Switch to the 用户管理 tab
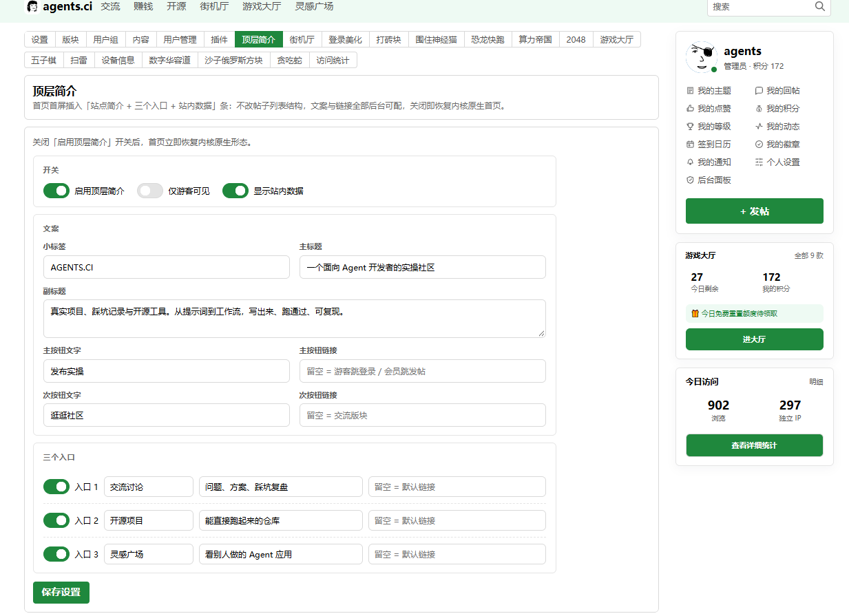This screenshot has height=616, width=849. [x=180, y=39]
